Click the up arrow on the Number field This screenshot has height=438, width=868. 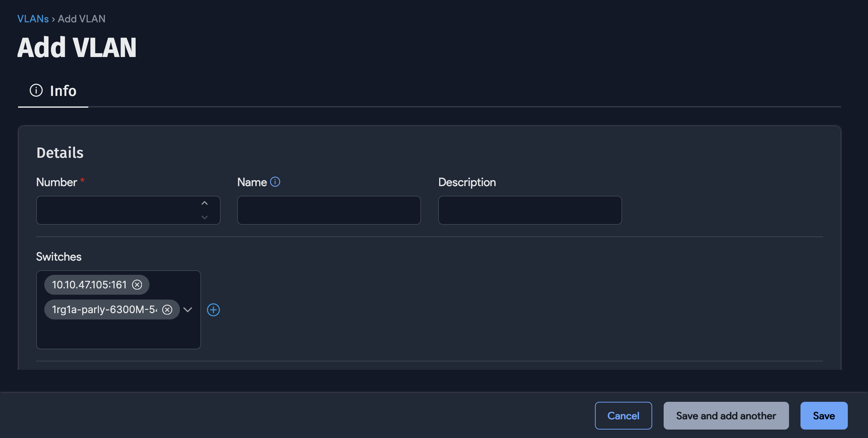[204, 203]
